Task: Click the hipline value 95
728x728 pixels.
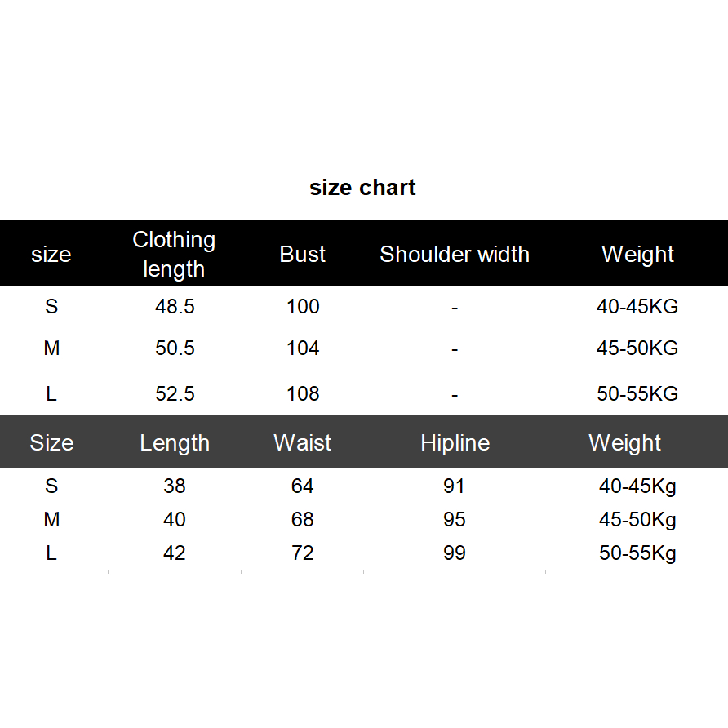Action: 455,520
